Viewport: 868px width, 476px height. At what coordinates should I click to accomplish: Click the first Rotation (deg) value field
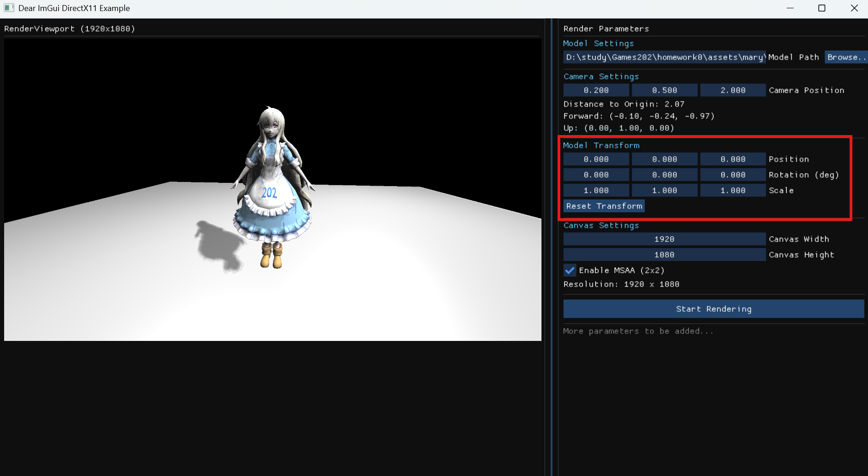[596, 175]
